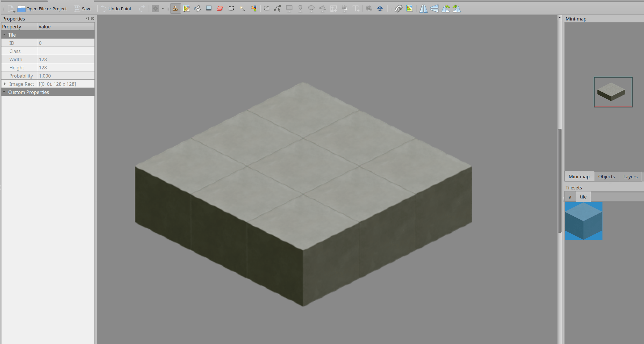Click Open File or Project button

coord(42,8)
